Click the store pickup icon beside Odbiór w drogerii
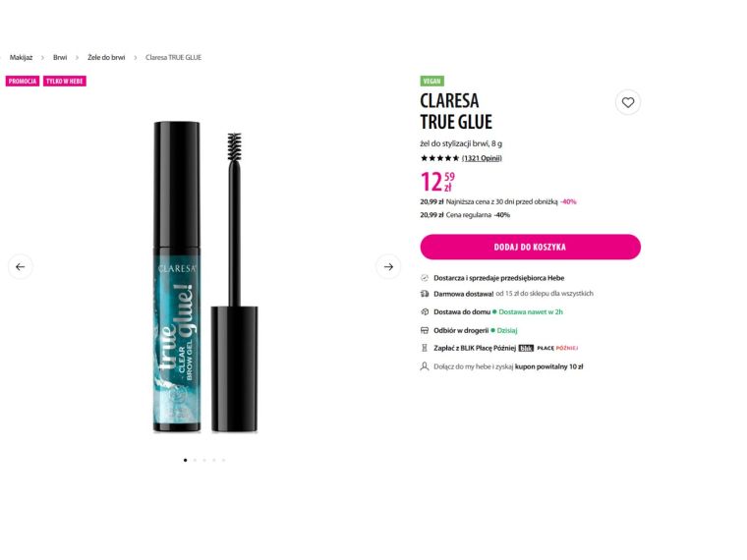 coord(425,330)
